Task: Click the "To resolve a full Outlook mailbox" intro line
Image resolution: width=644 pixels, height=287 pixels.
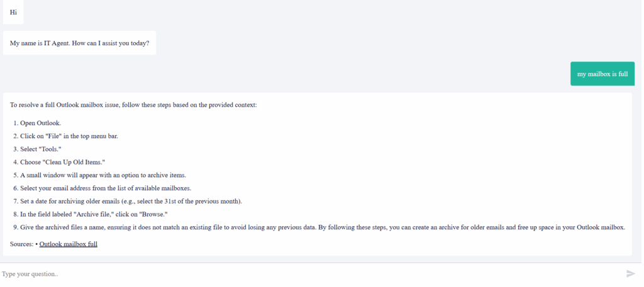Action: coord(133,105)
